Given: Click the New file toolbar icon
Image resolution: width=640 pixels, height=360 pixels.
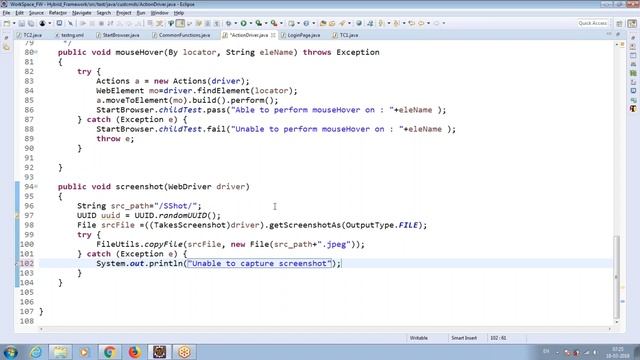Looking at the screenshot, I should tap(7, 23).
